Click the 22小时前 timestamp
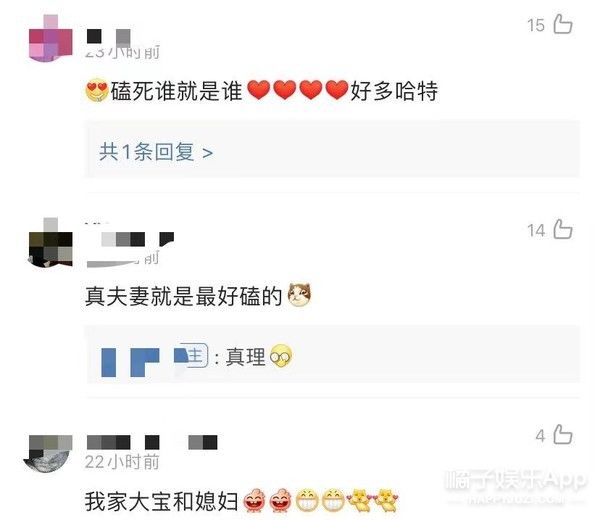Image resolution: width=600 pixels, height=520 pixels. point(122,462)
